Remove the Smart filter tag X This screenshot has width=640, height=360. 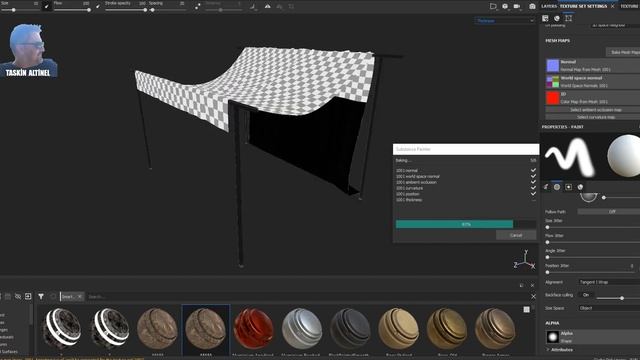(x=80, y=296)
